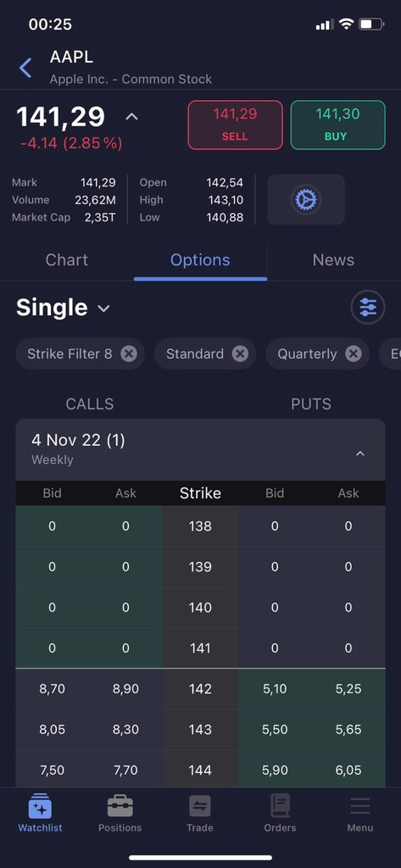Open the Watchlist tab icon
Image resolution: width=401 pixels, height=868 pixels.
(40, 808)
